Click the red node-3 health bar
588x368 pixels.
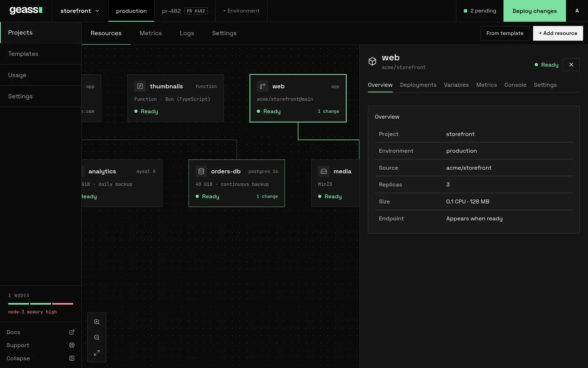[62, 304]
